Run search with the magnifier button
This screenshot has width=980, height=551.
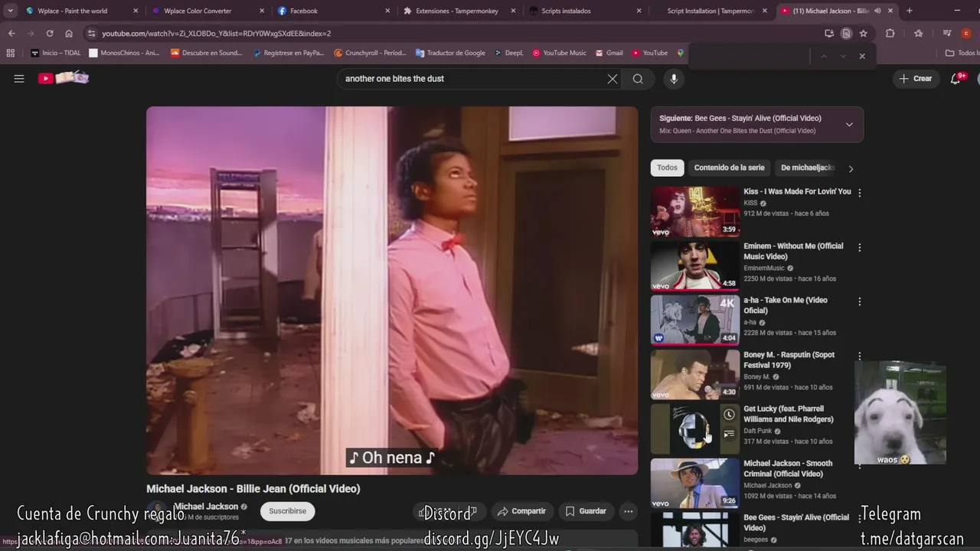tap(638, 79)
